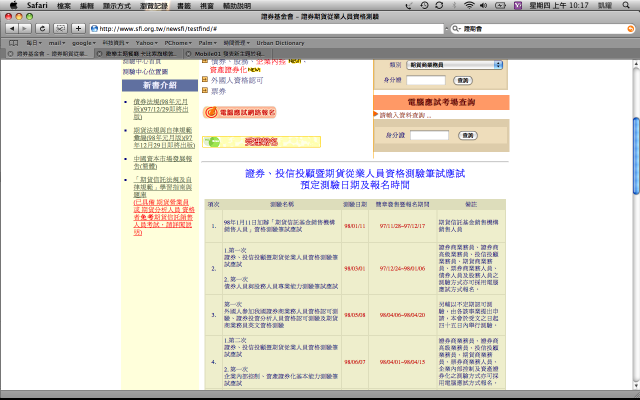Click the upper 身分證 input field

426,80
